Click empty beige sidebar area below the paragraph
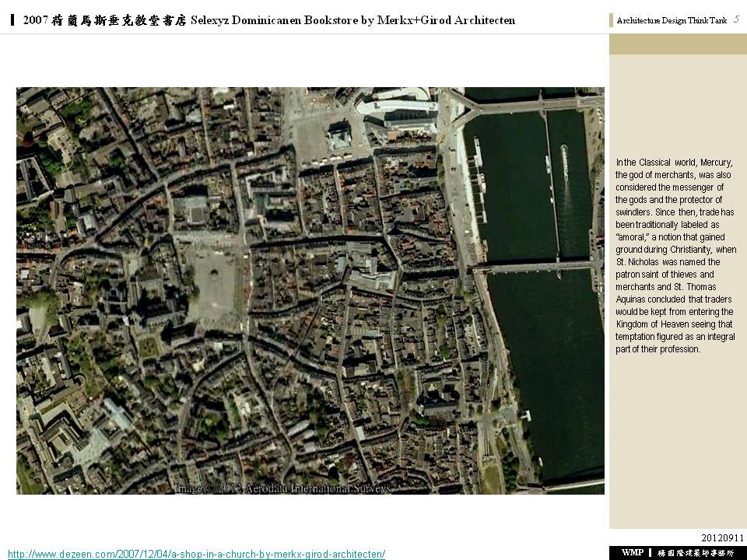 point(677,443)
